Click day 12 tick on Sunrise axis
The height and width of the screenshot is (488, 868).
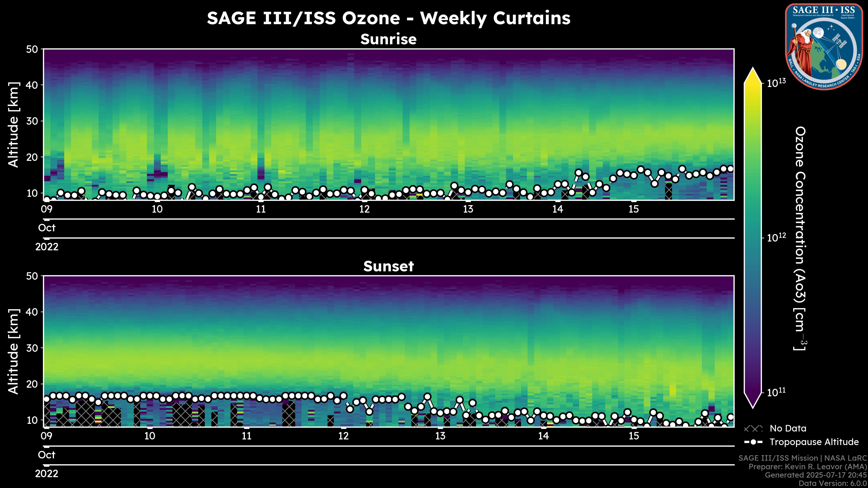pyautogui.click(x=364, y=209)
